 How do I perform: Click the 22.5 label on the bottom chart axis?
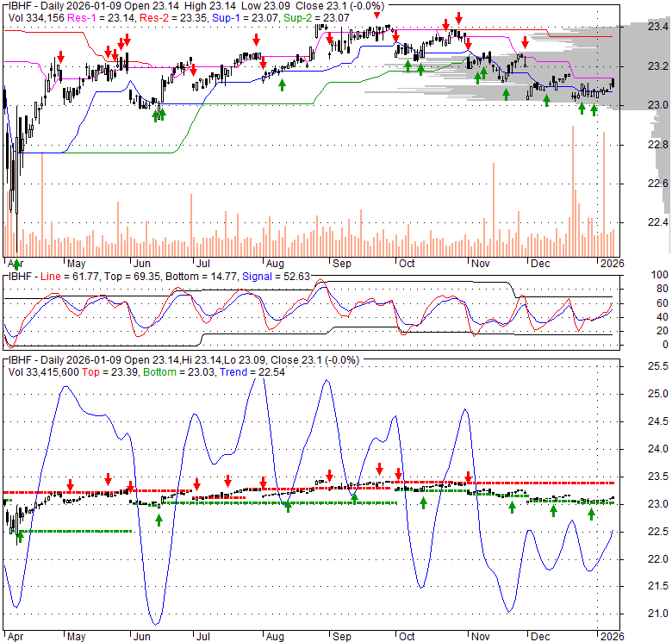657,532
